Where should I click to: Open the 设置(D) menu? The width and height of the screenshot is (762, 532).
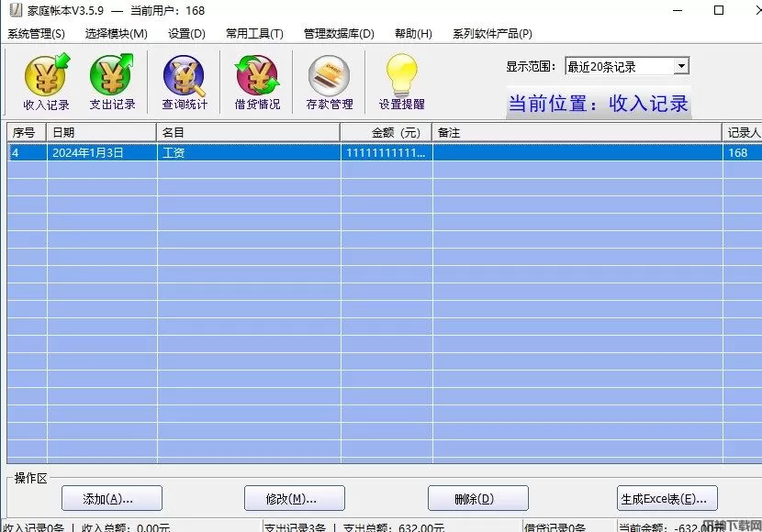[186, 34]
